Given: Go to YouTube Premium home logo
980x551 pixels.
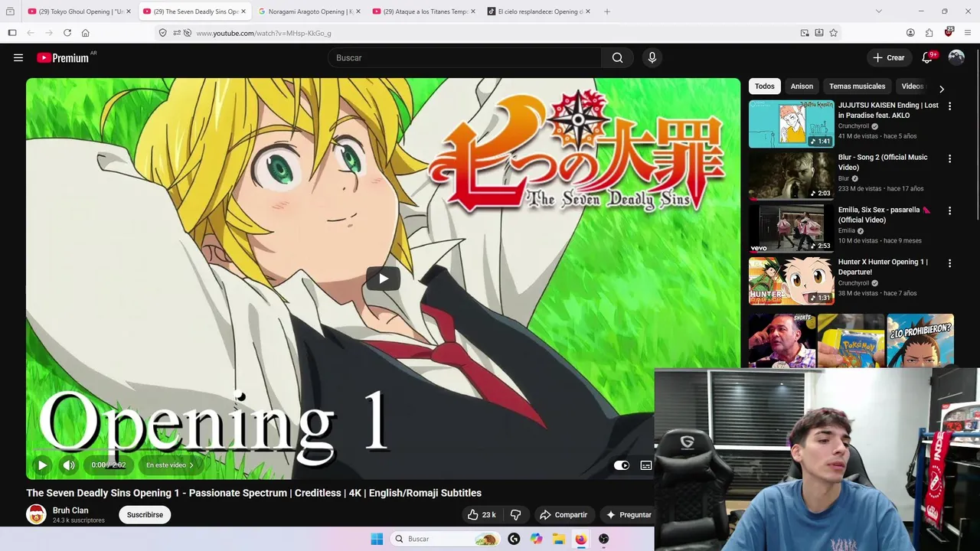Looking at the screenshot, I should 63,57.
